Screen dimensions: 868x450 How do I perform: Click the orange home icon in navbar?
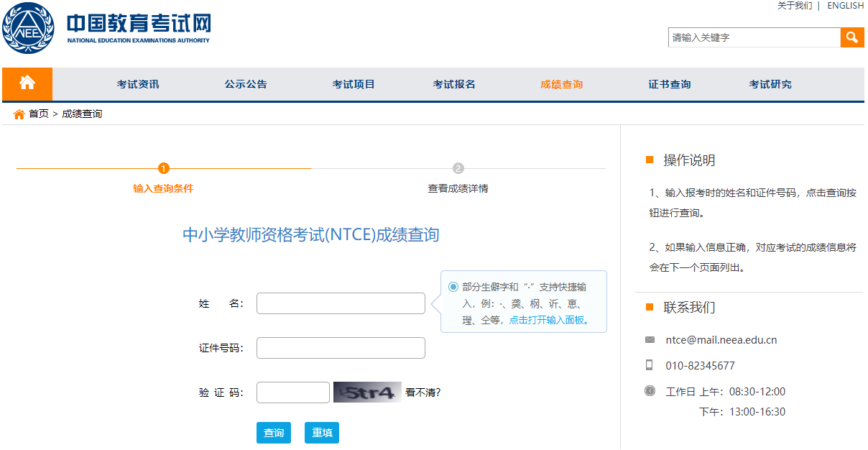[27, 83]
